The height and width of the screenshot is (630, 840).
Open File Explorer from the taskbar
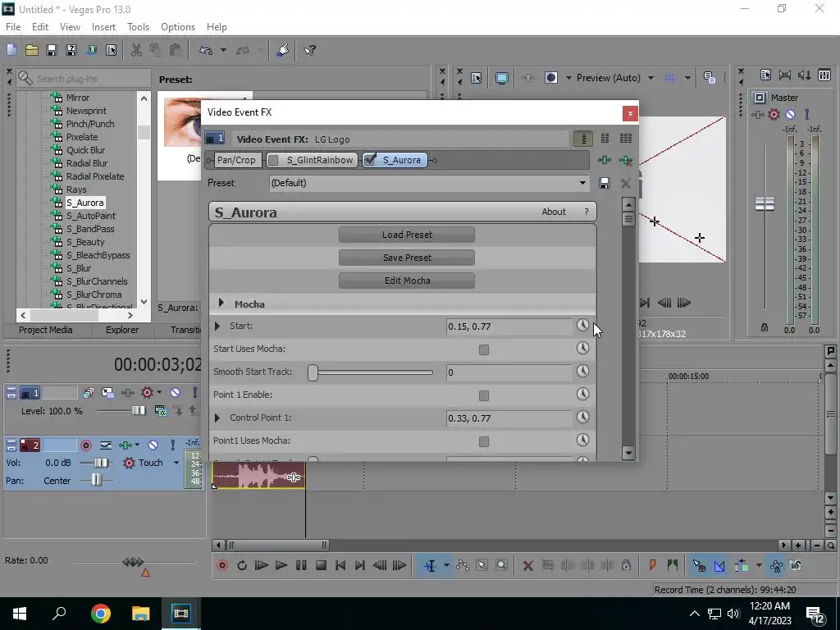(141, 614)
